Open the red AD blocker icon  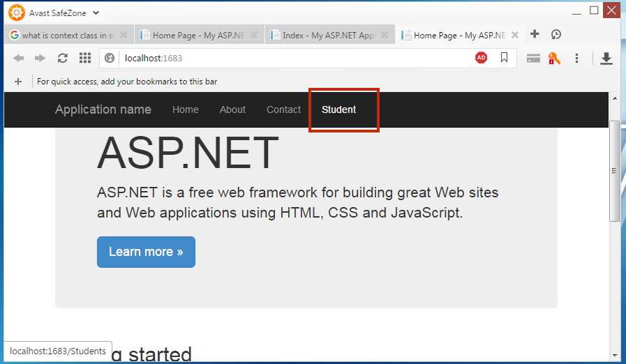pos(481,58)
